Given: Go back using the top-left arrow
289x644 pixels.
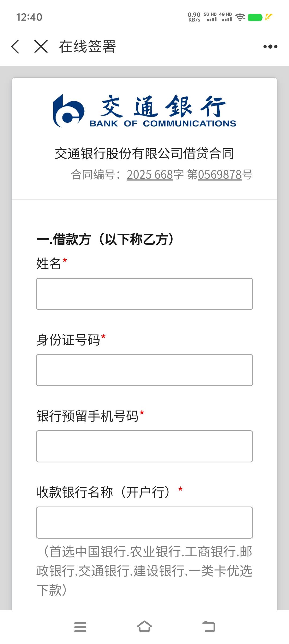Looking at the screenshot, I should 15,47.
